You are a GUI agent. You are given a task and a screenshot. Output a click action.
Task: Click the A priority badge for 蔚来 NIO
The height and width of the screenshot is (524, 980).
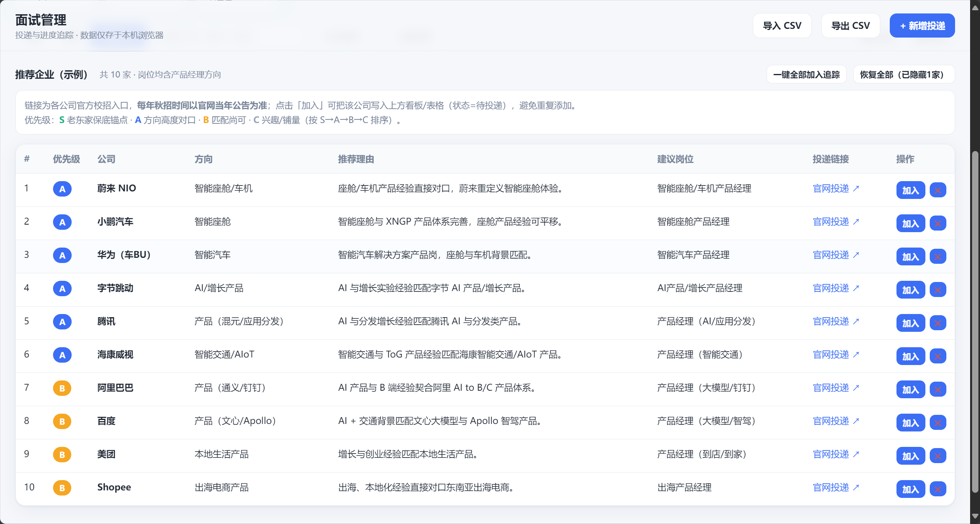(62, 189)
